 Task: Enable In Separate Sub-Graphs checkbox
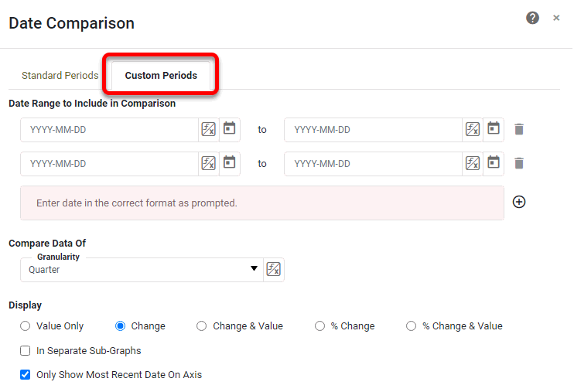[26, 351]
